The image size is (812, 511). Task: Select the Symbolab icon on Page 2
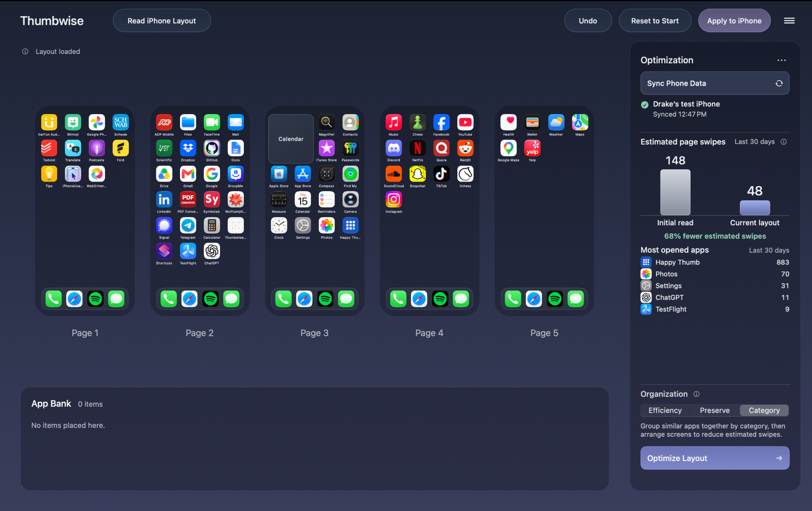[212, 200]
